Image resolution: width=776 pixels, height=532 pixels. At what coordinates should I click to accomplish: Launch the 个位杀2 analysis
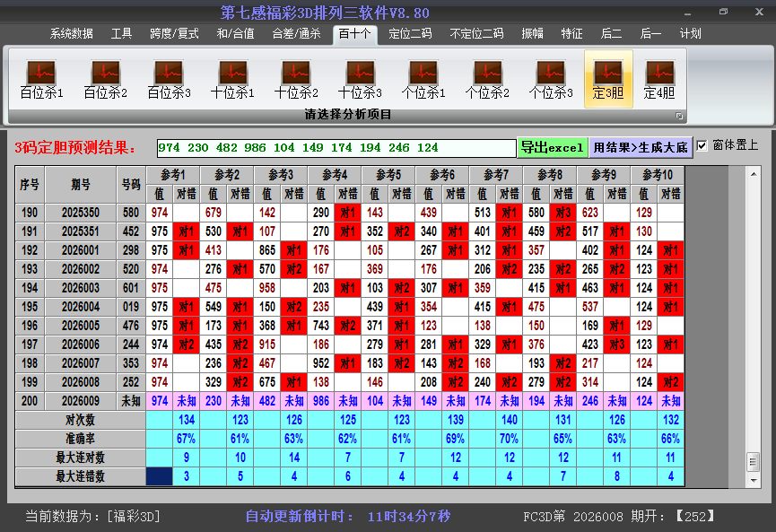[487, 79]
